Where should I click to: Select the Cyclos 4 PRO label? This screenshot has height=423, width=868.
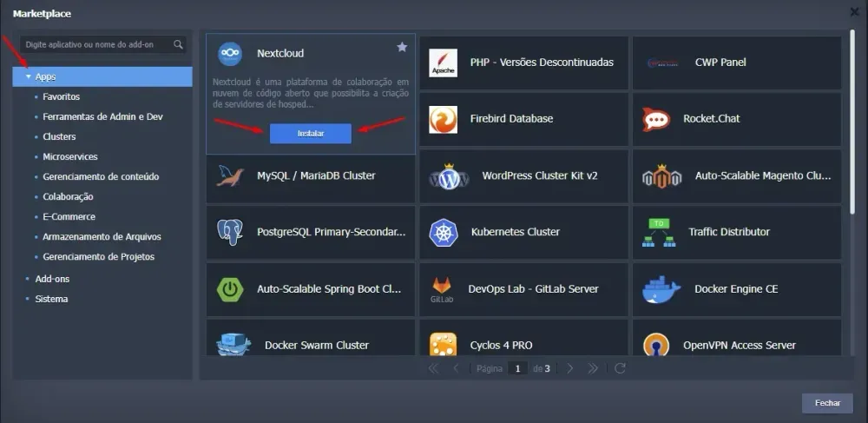coord(502,346)
